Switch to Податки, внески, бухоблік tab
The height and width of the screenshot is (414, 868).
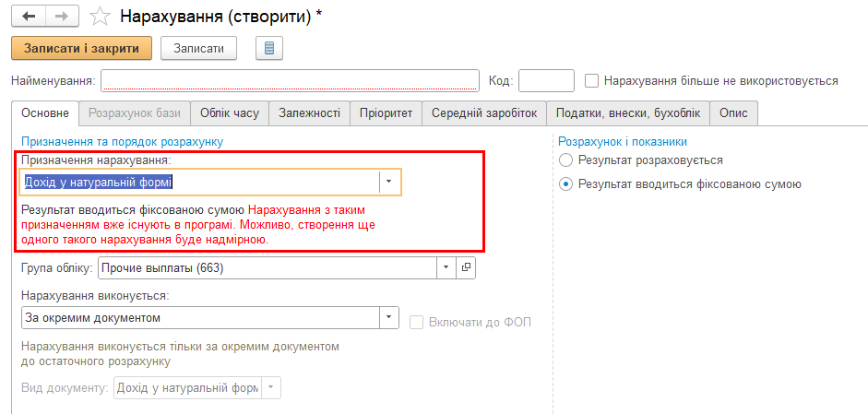pos(628,113)
